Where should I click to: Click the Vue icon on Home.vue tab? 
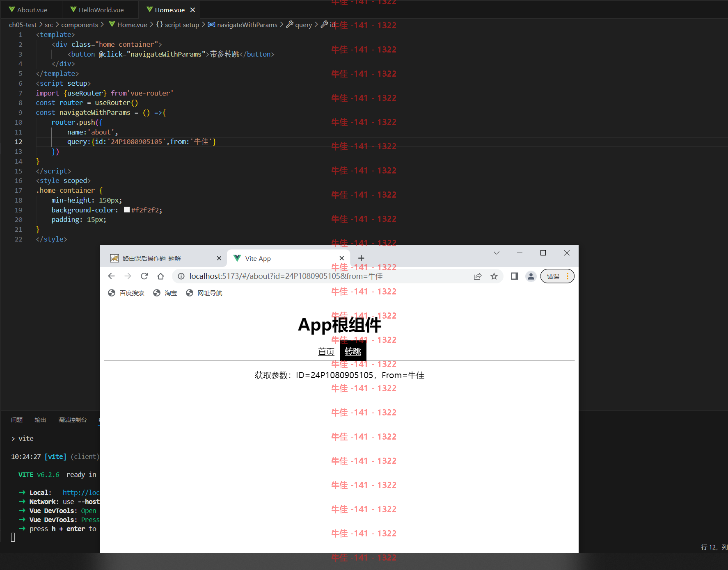tap(149, 9)
